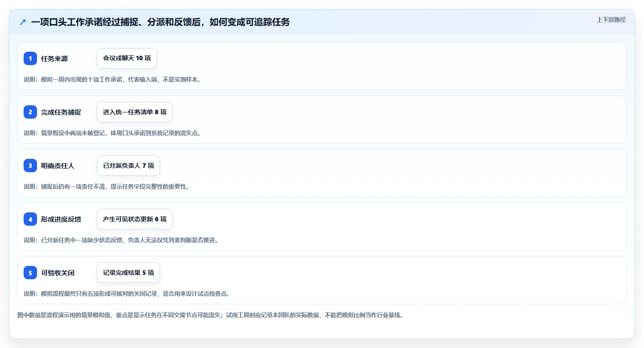
Task: Click the 完成任务捕捉 step title
Action: [x=61, y=112]
